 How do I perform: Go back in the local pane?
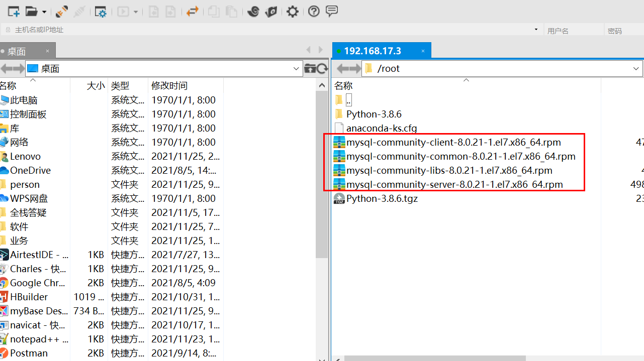tap(6, 68)
